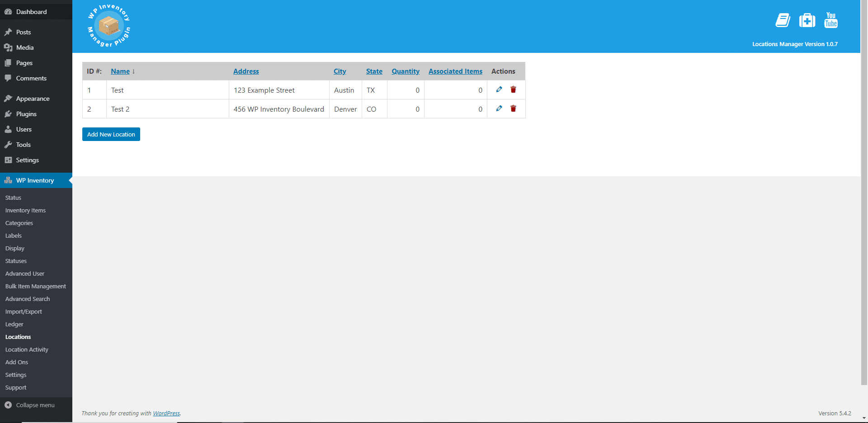Click the 'Denver' city cell
Image resolution: width=868 pixels, height=423 pixels.
345,109
